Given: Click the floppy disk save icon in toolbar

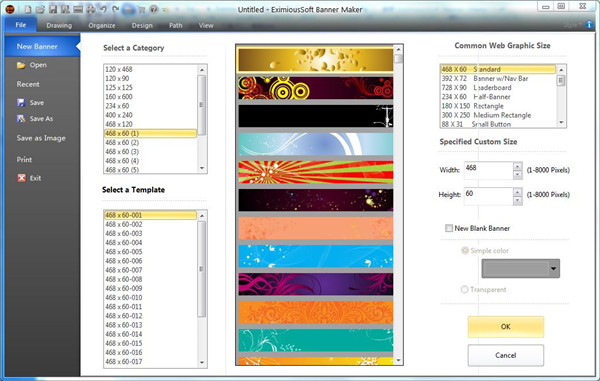Looking at the screenshot, I should pyautogui.click(x=53, y=9).
